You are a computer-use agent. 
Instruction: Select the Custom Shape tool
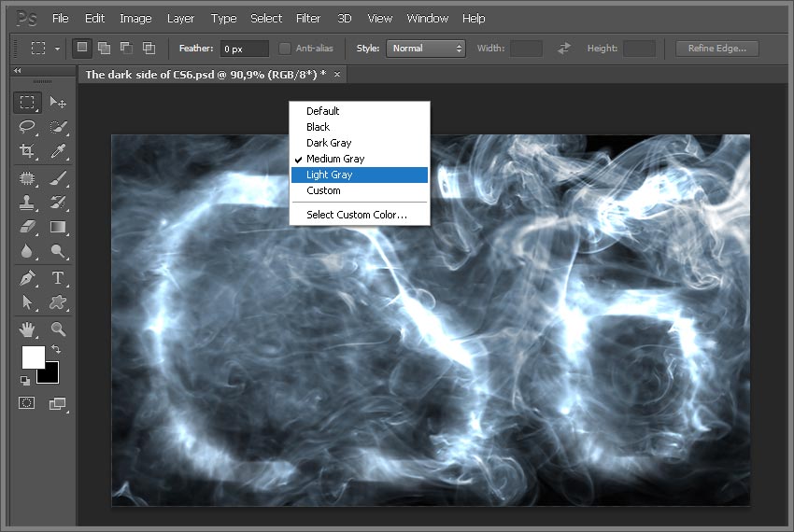(x=58, y=302)
